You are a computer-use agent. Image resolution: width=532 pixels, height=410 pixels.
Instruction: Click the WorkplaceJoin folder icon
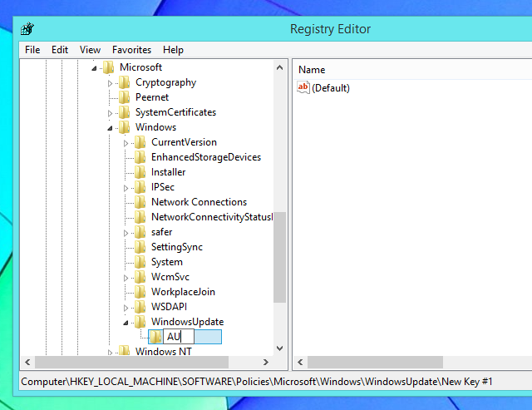click(140, 292)
